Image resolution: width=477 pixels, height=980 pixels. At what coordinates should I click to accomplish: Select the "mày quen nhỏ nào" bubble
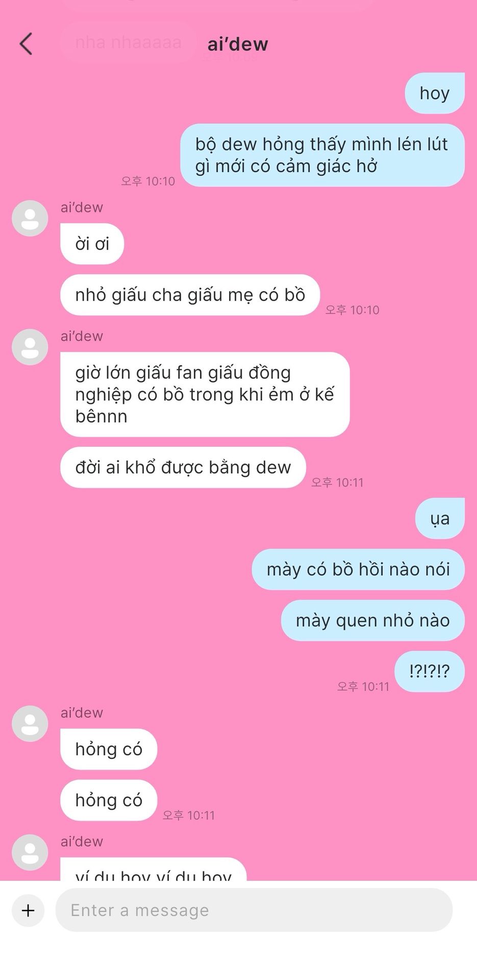click(373, 620)
